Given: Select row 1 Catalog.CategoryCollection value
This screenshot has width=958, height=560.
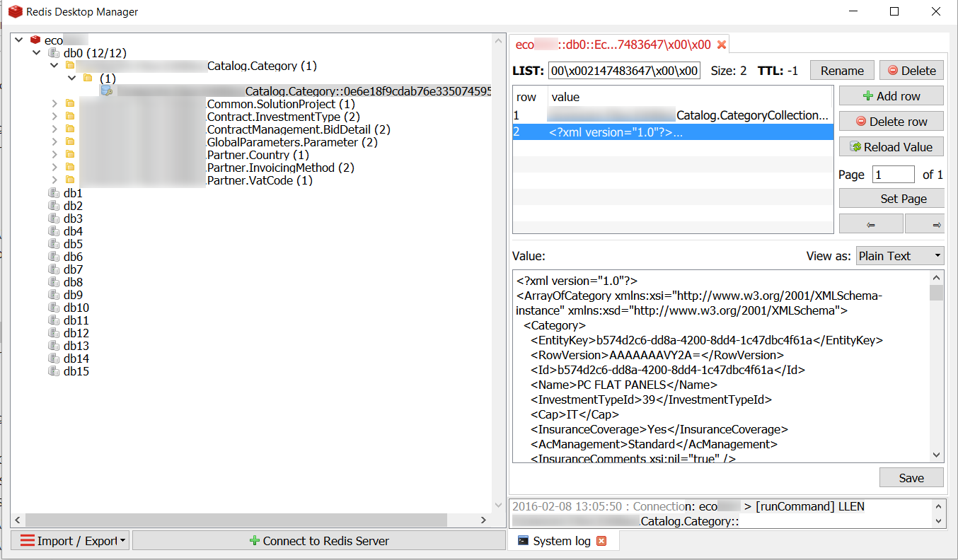Looking at the screenshot, I should [673, 115].
